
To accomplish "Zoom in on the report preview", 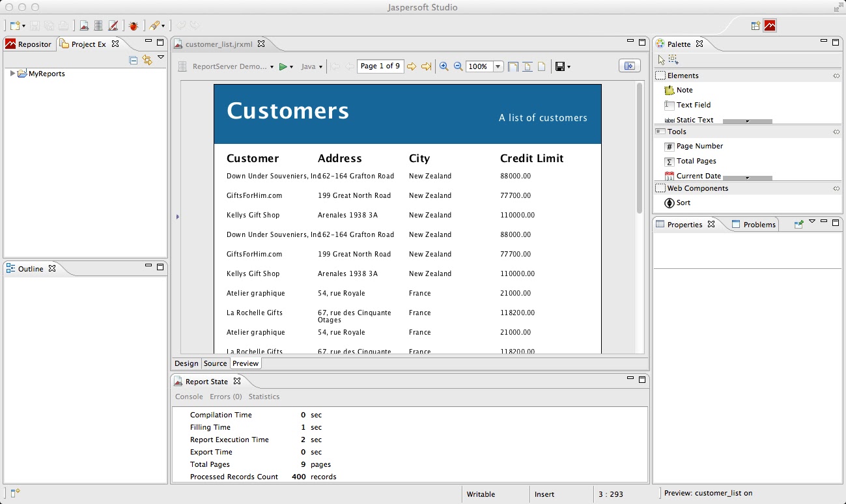I will coord(444,66).
